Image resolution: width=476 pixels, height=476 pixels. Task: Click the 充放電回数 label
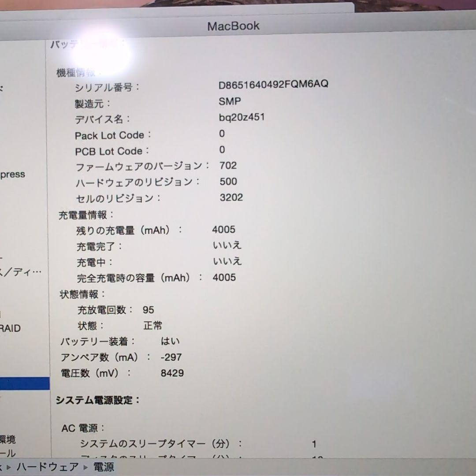click(105, 310)
